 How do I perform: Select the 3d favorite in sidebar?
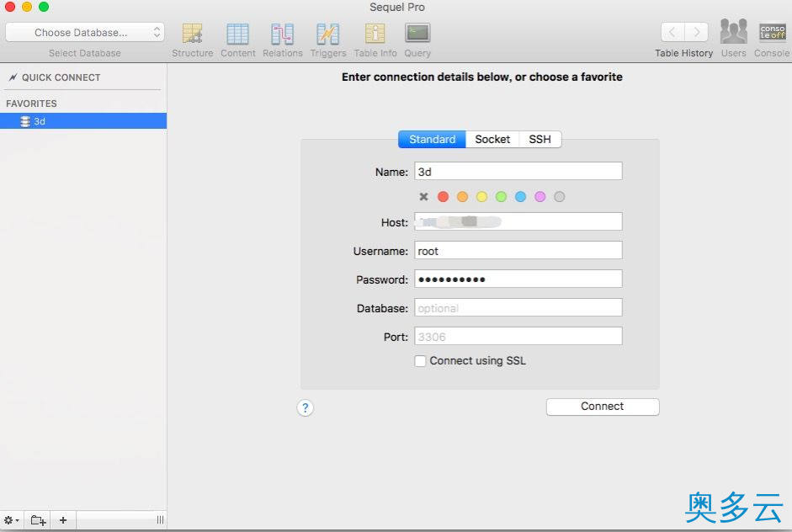pos(83,121)
